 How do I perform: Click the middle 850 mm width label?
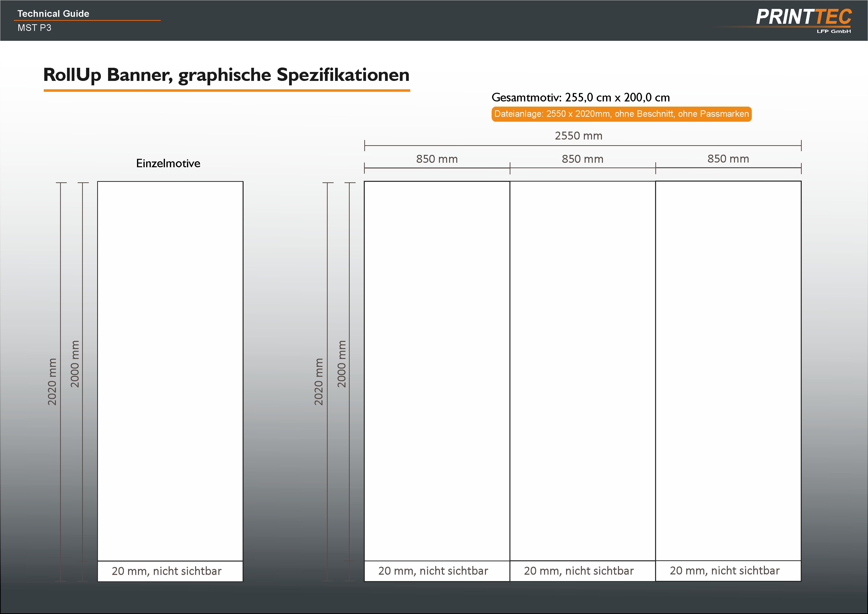(x=582, y=159)
